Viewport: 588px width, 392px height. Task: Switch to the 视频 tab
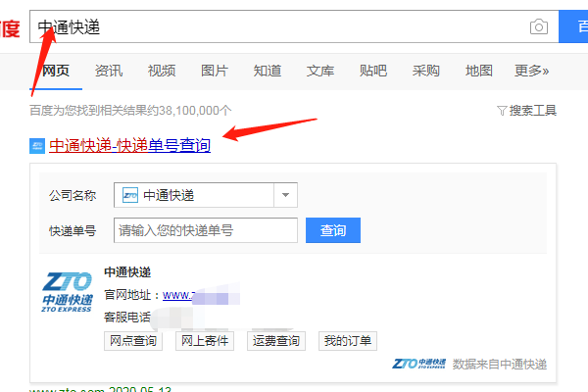point(162,71)
